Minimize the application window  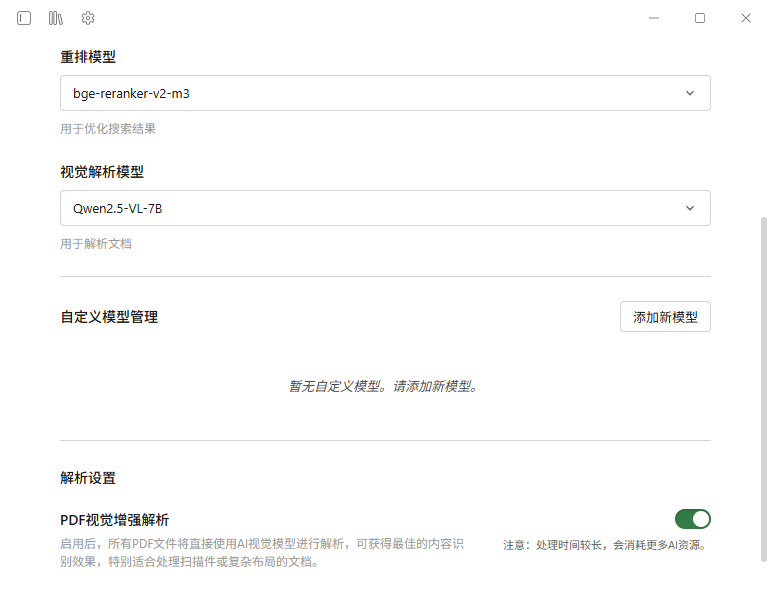[654, 18]
